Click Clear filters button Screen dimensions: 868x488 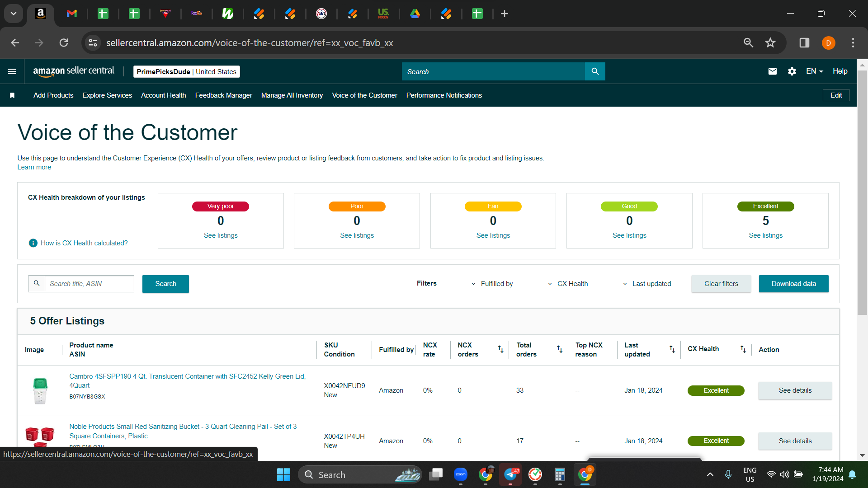click(721, 284)
